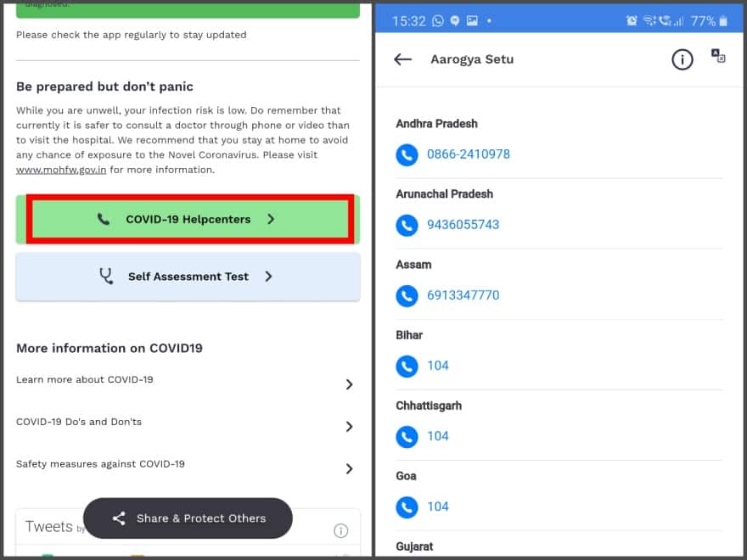Click the info icon in the Tweets card
Viewport: 747px width, 560px height.
[x=340, y=530]
